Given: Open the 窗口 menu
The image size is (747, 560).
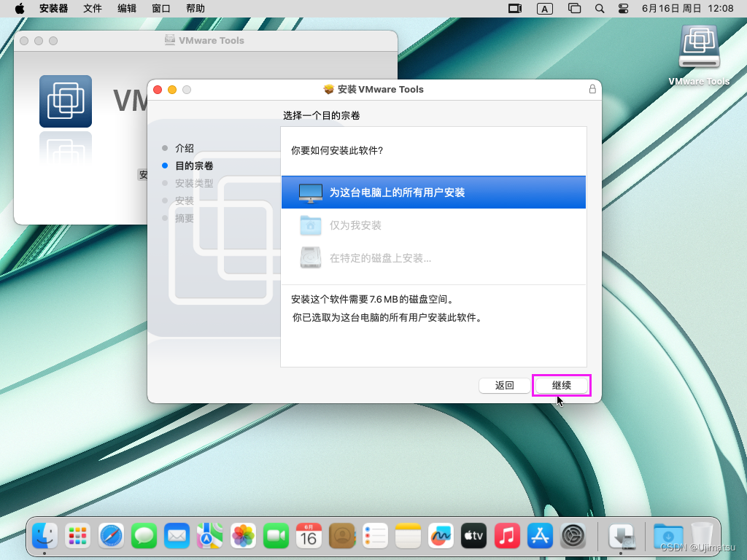Looking at the screenshot, I should (161, 9).
